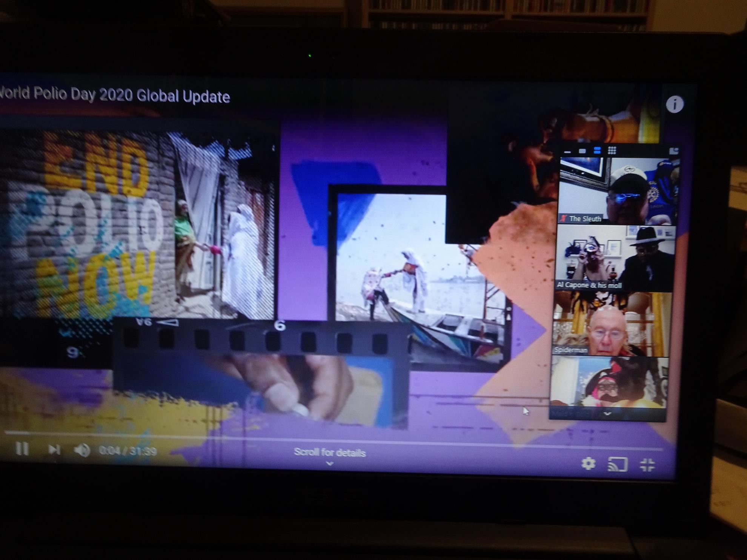This screenshot has width=747, height=560.
Task: Exit minimized Zoom video window icon
Action: coord(673,151)
